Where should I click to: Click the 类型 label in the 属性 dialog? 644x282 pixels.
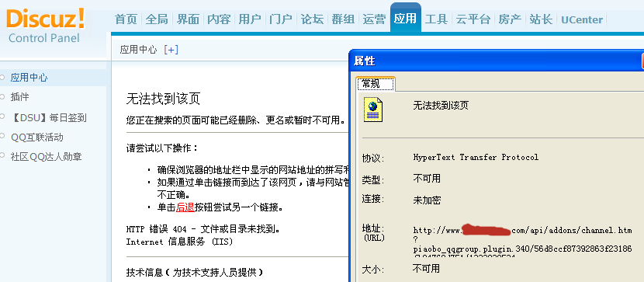(373, 179)
